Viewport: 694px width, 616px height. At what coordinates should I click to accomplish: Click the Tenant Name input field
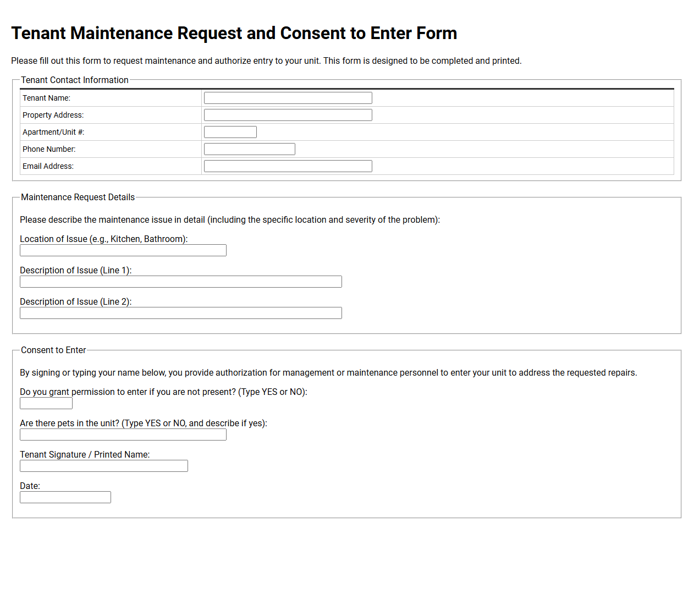[x=288, y=98]
